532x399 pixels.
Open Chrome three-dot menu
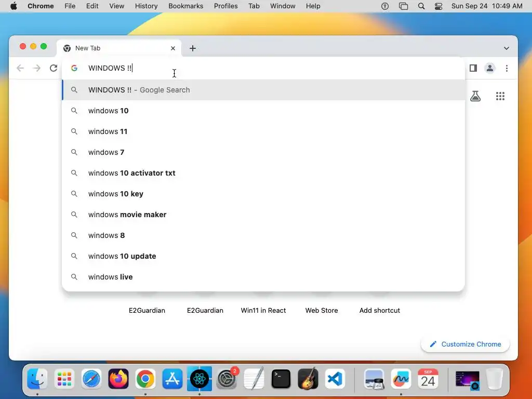tap(507, 68)
